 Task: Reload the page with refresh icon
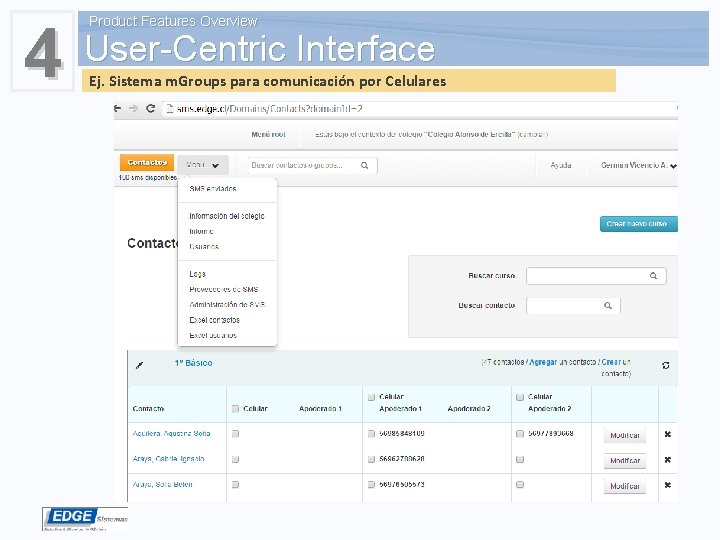(x=150, y=108)
